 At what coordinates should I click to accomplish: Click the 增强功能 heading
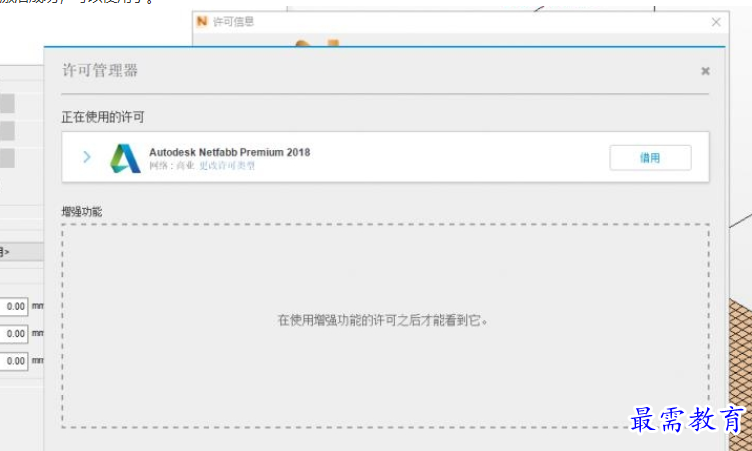click(x=82, y=212)
